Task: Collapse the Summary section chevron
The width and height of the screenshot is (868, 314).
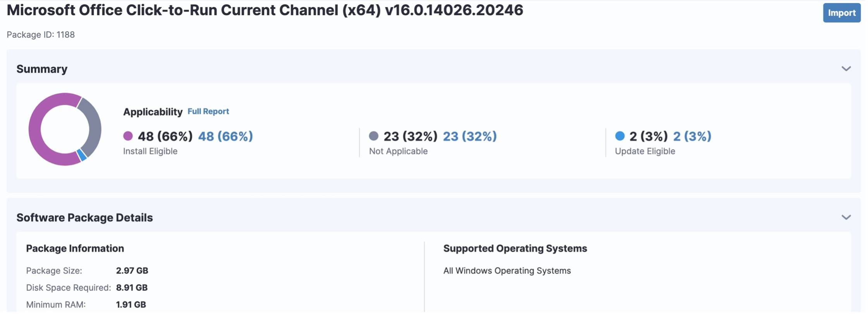Action: [x=846, y=69]
